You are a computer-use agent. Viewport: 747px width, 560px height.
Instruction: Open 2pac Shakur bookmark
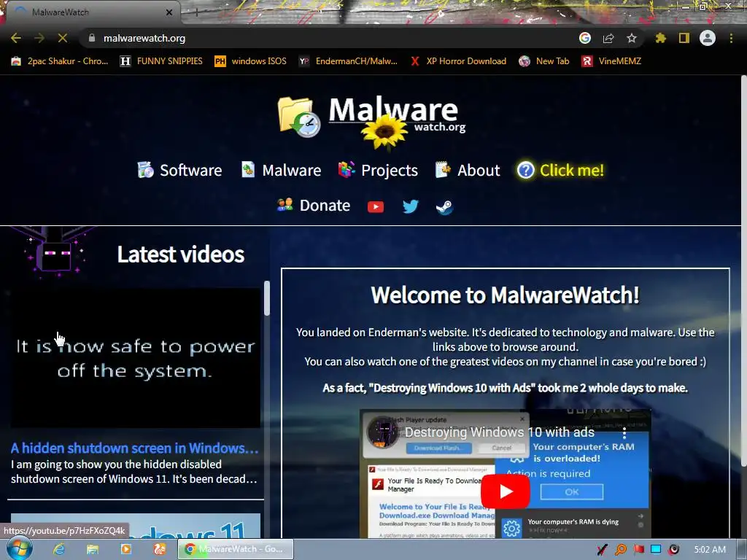coord(60,61)
